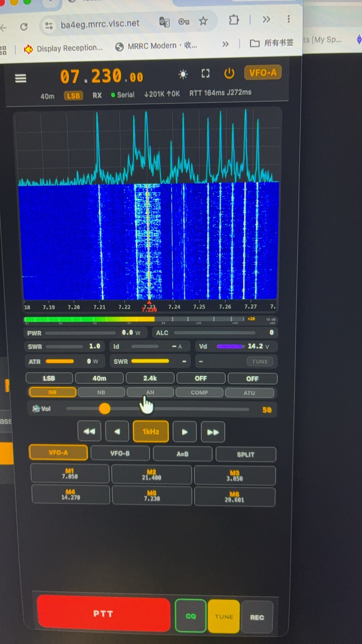Expand the browser toolbar overflow chevron

[266, 19]
